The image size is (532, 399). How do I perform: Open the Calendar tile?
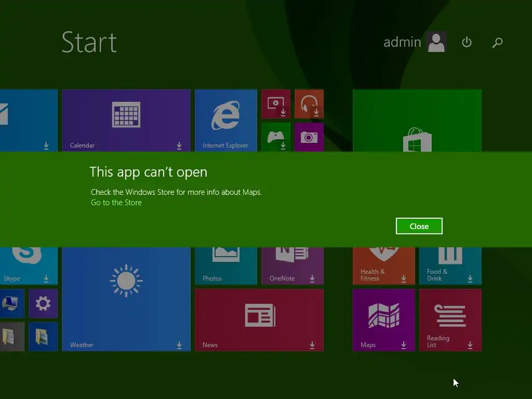[x=126, y=121]
